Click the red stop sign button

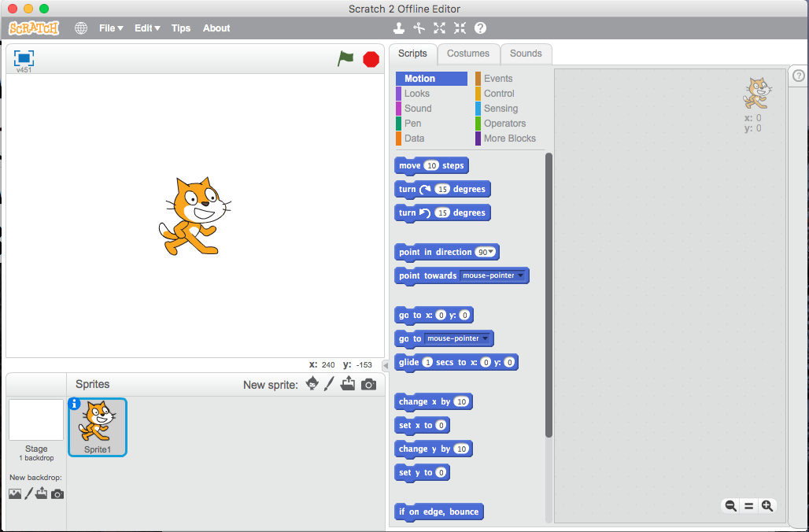pyautogui.click(x=371, y=59)
